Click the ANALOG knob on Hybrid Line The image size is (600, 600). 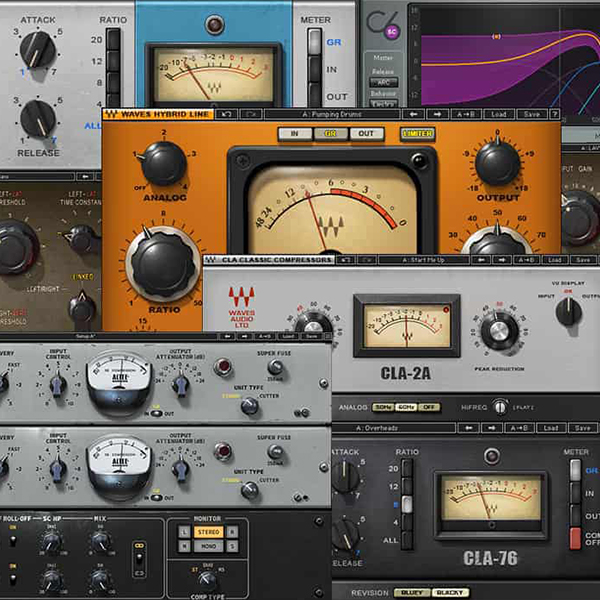[164, 164]
